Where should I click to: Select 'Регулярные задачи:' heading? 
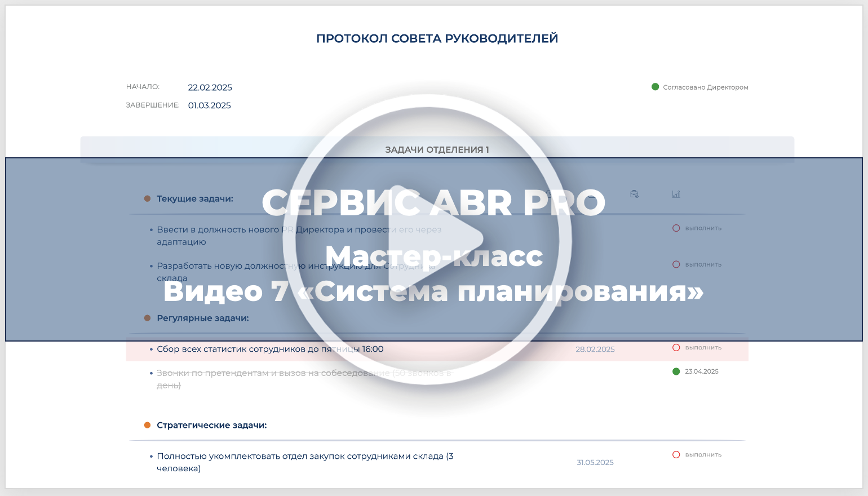(x=203, y=318)
